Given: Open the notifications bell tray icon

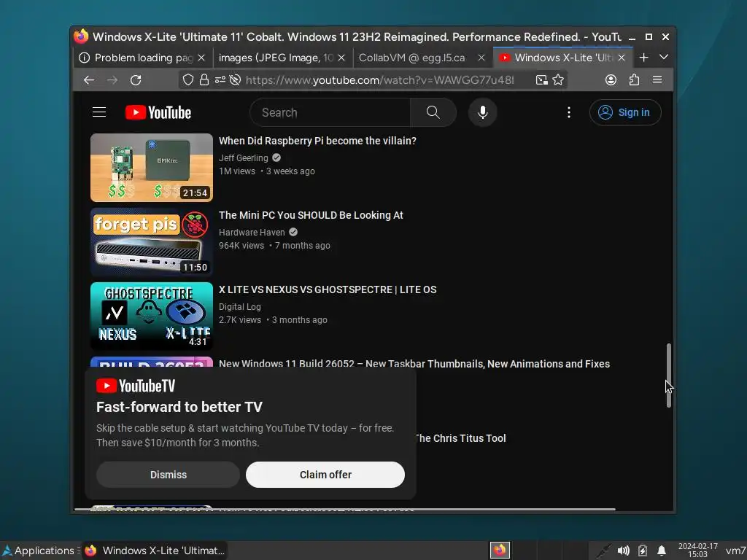Looking at the screenshot, I should coord(662,551).
